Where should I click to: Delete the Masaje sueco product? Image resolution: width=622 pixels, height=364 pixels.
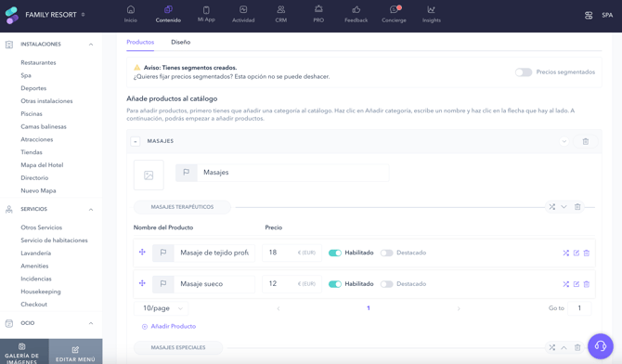587,284
